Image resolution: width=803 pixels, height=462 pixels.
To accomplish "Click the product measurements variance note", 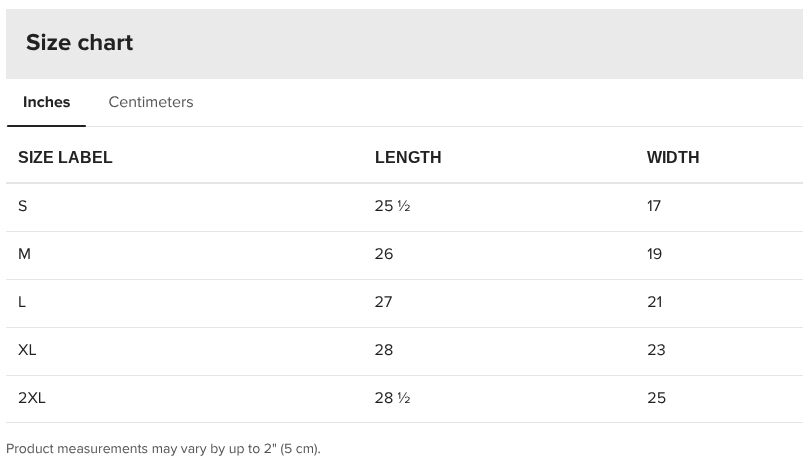I will click(163, 449).
